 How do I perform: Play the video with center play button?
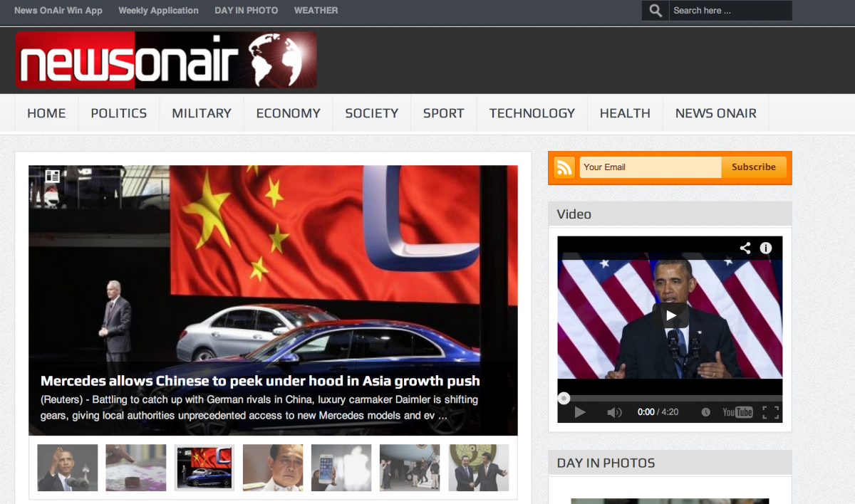(x=670, y=315)
